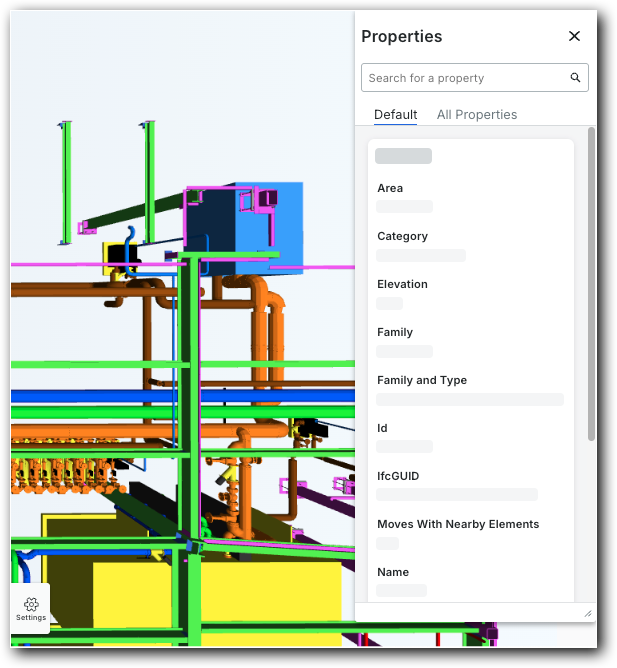Click the Properties panel vertical scrollbar
Viewport: 617px width, 668px height.
[x=591, y=284]
